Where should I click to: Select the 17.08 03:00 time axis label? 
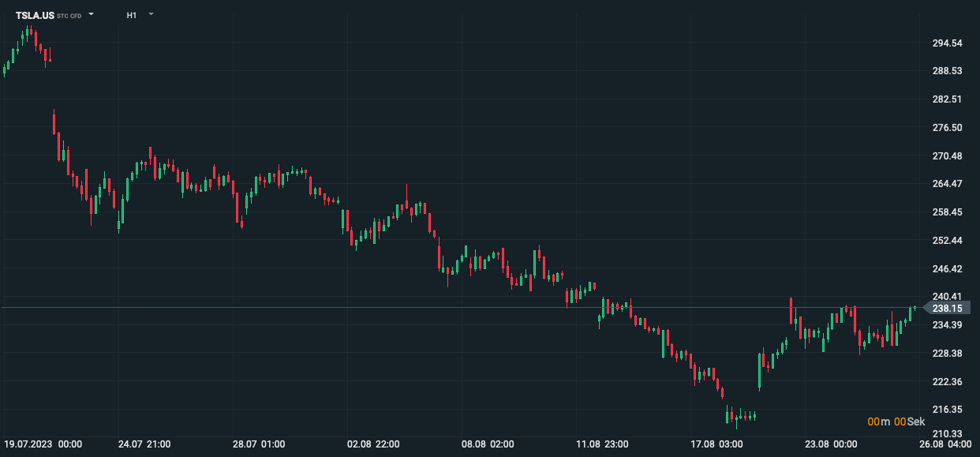pos(717,444)
